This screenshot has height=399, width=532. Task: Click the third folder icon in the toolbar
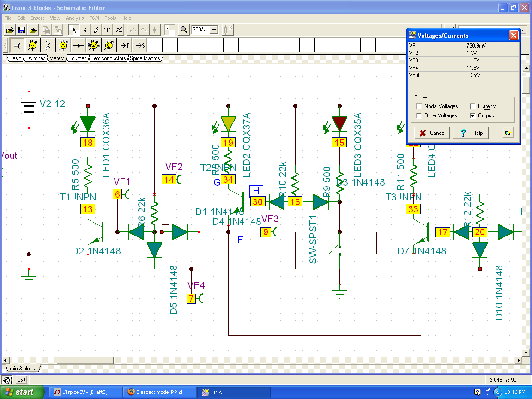pyautogui.click(x=33, y=30)
